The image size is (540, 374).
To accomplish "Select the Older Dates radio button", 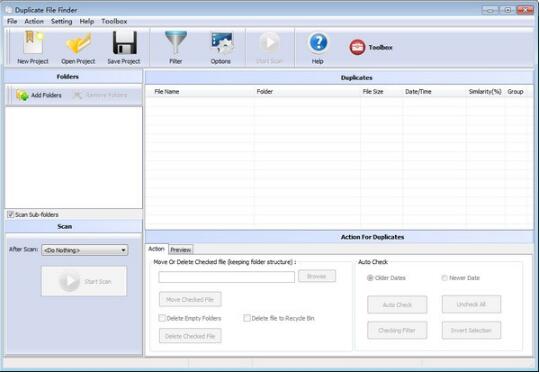I will (370, 278).
